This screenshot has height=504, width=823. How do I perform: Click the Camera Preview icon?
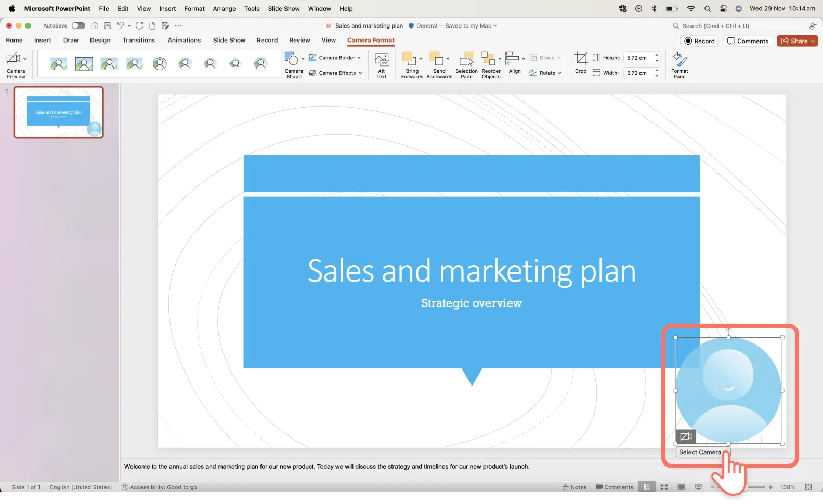click(x=14, y=58)
